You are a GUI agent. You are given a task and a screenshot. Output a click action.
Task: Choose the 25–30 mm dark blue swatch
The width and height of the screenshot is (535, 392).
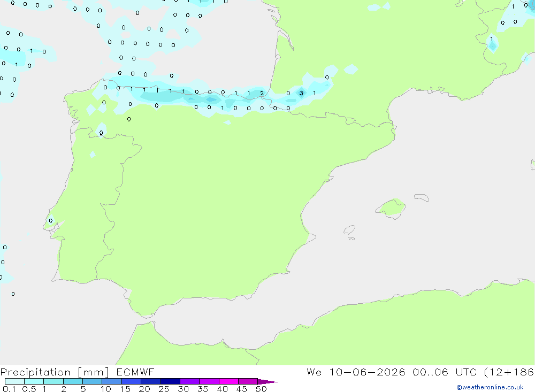tap(170, 381)
